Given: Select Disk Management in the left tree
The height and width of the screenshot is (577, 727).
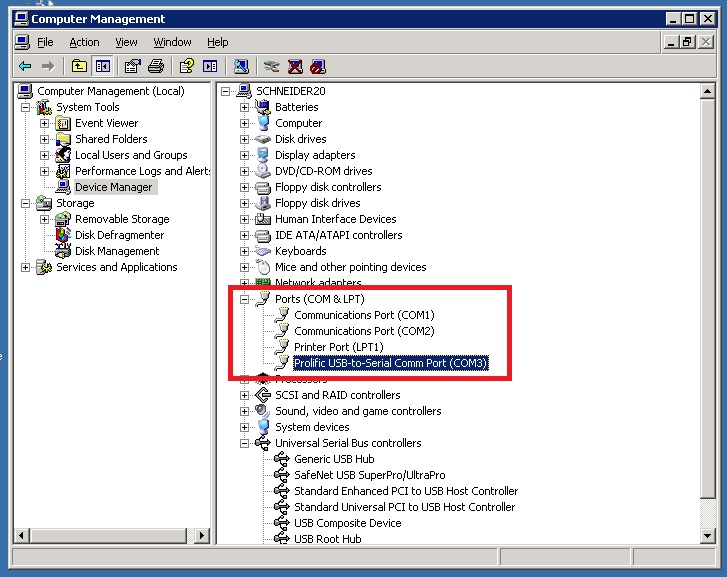Looking at the screenshot, I should [116, 251].
